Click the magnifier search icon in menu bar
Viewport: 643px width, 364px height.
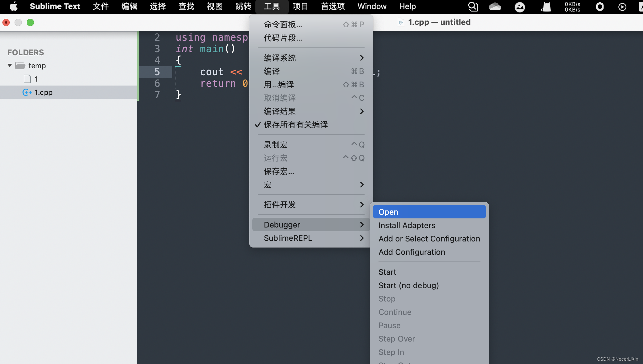pos(473,6)
